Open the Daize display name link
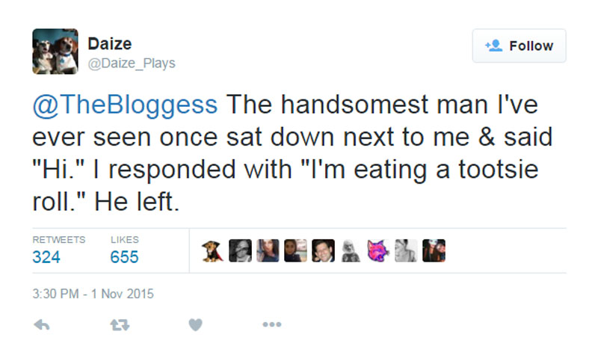 coord(110,44)
